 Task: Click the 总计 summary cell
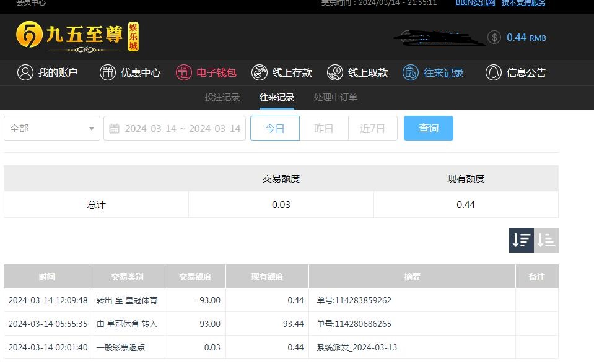coord(96,204)
